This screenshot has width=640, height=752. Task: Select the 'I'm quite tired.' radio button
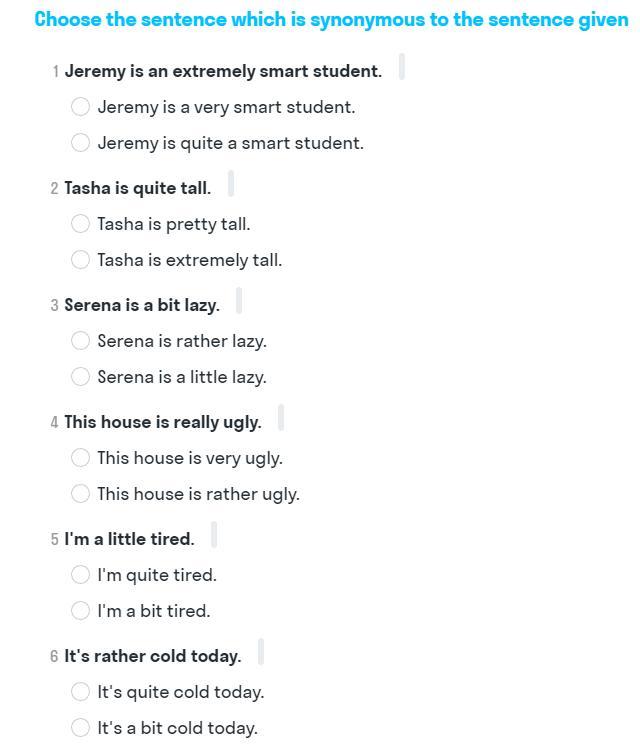coord(80,575)
